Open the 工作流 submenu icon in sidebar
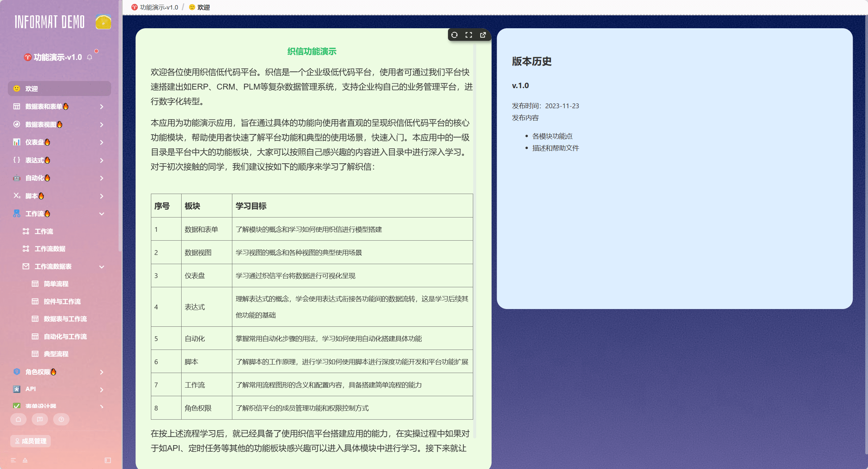 (x=16, y=214)
